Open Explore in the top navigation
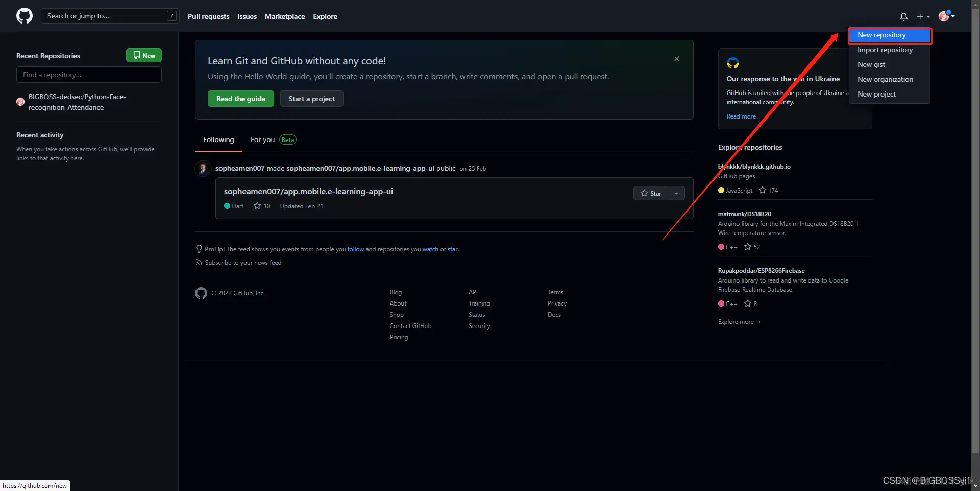This screenshot has height=491, width=980. pyautogui.click(x=325, y=16)
